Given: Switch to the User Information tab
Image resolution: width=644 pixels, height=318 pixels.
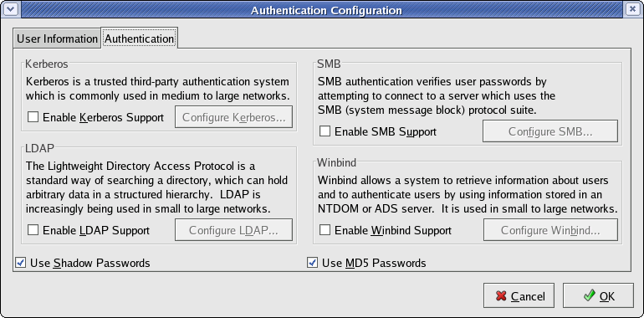Looking at the screenshot, I should (x=57, y=39).
